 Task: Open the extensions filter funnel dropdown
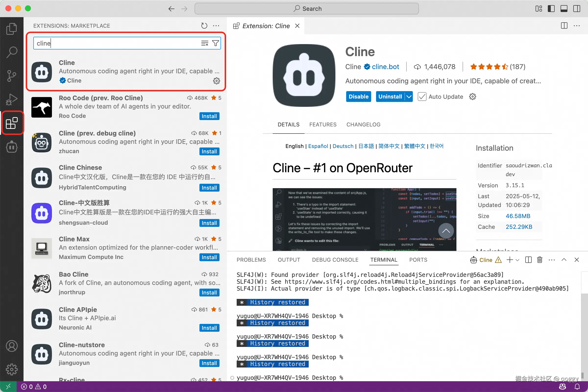[216, 43]
